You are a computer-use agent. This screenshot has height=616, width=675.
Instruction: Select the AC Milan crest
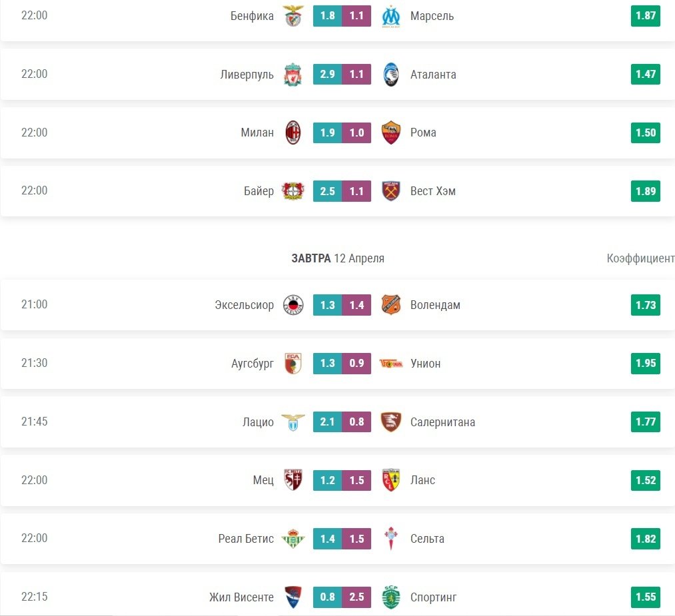pos(293,133)
